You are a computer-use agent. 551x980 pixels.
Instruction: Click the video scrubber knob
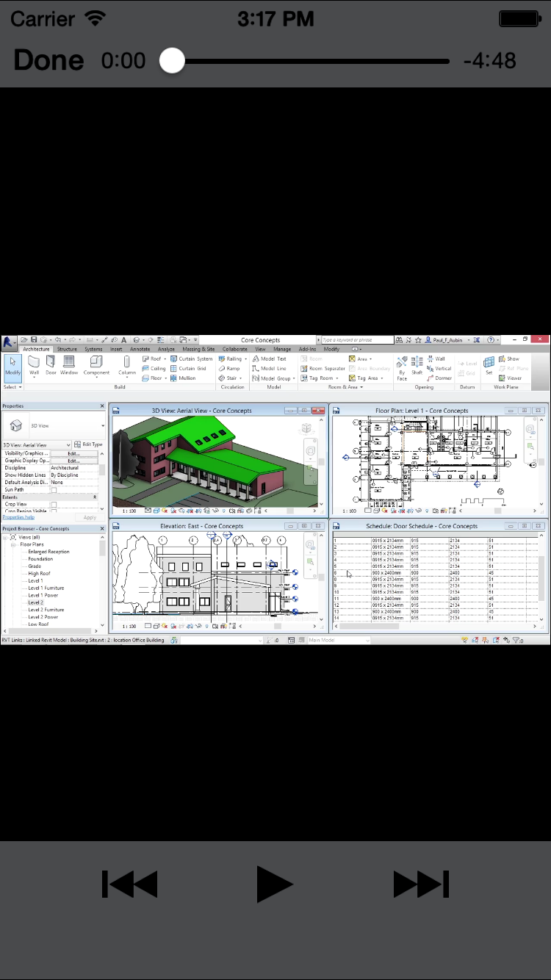click(x=172, y=60)
